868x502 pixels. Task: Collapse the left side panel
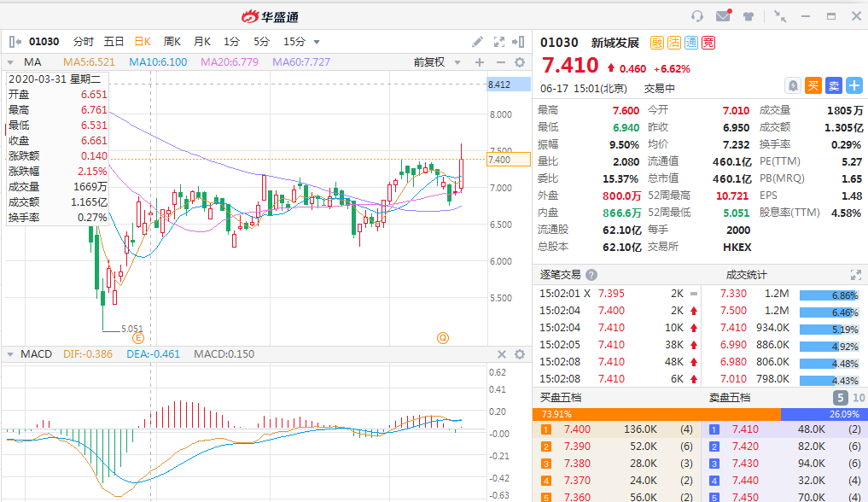click(x=14, y=42)
